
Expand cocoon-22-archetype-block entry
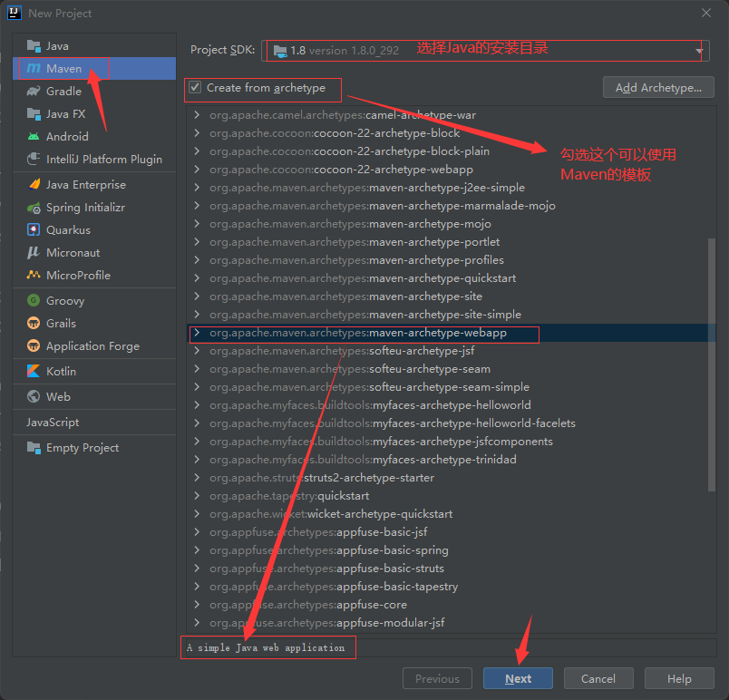point(197,133)
